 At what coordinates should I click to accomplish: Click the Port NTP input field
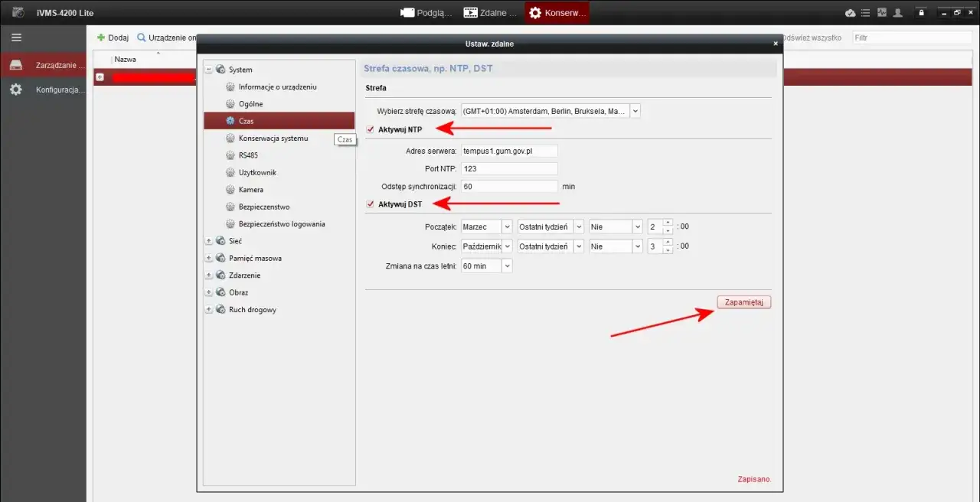tap(508, 168)
